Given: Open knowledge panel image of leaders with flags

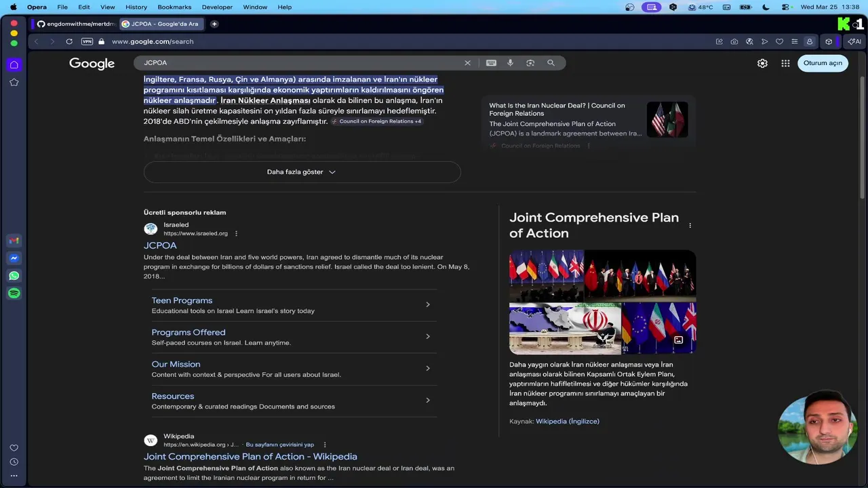Looking at the screenshot, I should coord(640,276).
